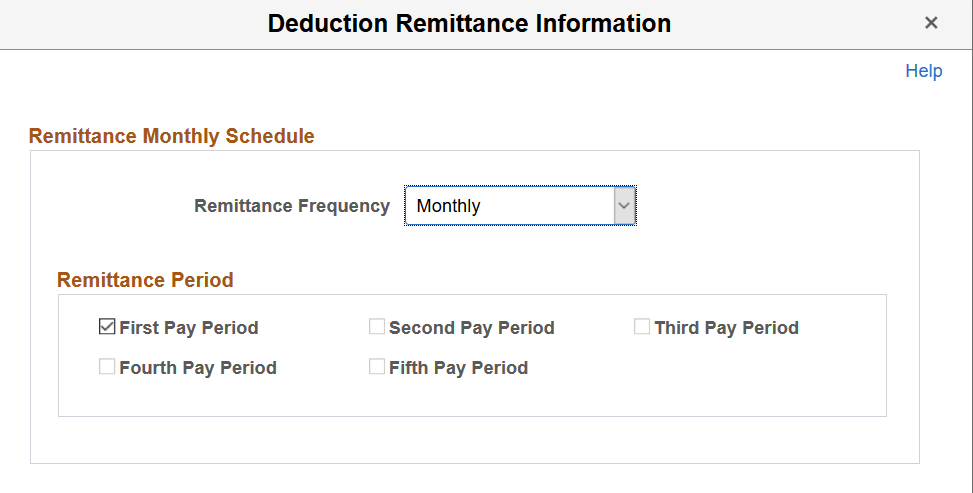The image size is (973, 493).
Task: Click the Remittance Period group heading
Action: 145,280
